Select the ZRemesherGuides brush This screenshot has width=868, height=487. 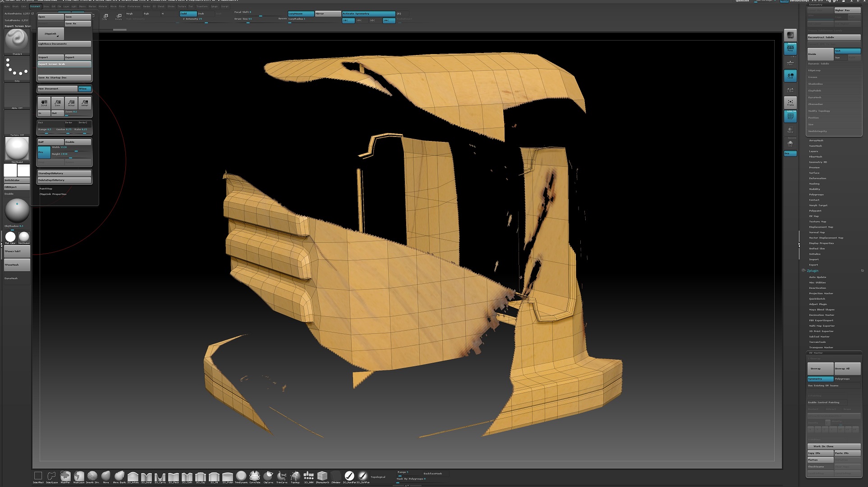[x=322, y=477]
